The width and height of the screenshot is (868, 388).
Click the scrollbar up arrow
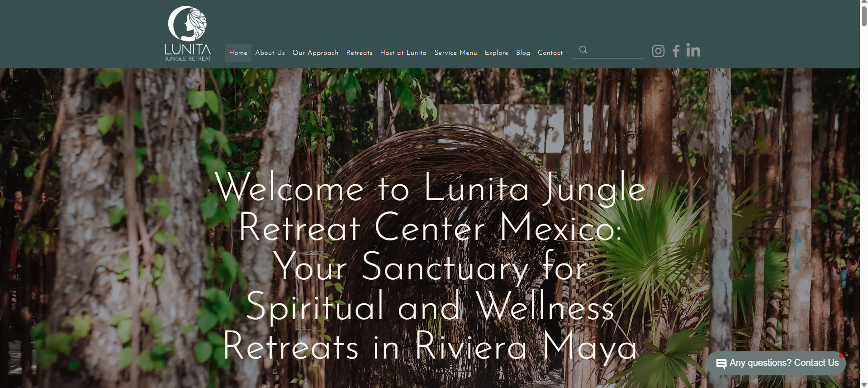click(x=864, y=2)
